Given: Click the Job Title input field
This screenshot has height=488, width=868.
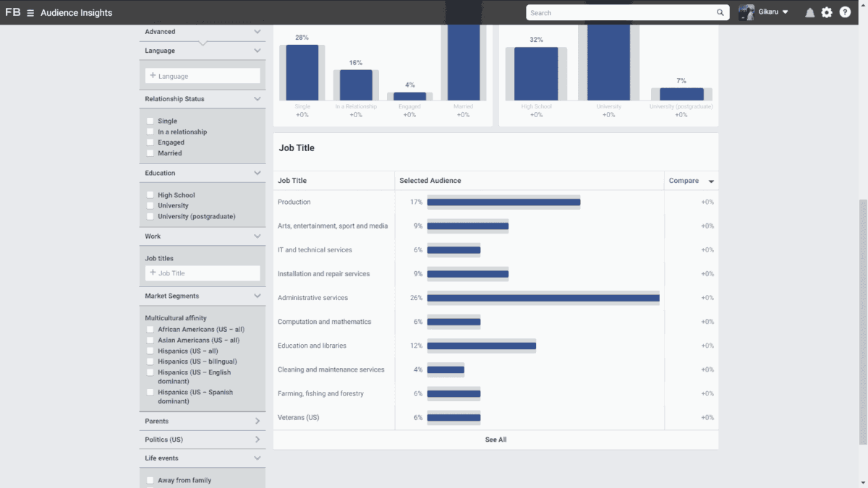Looking at the screenshot, I should tap(203, 273).
